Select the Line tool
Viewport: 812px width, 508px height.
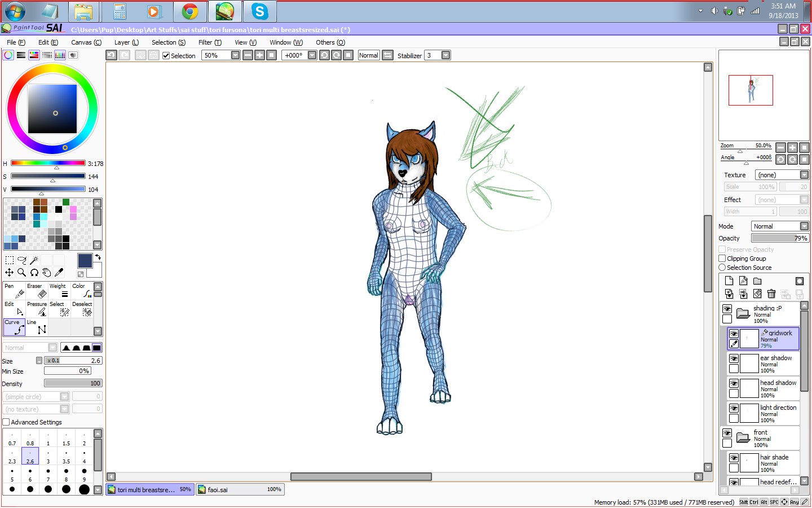37,327
